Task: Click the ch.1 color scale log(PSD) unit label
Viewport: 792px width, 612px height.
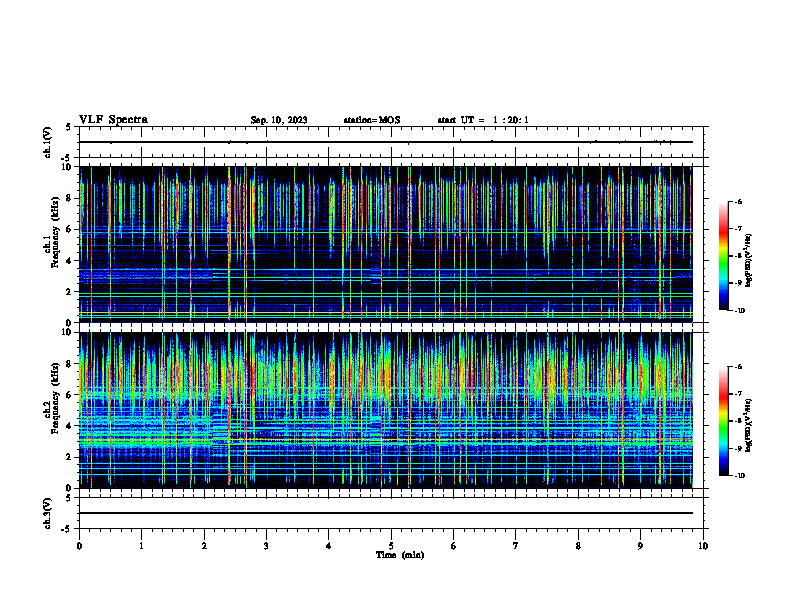Action: (749, 261)
